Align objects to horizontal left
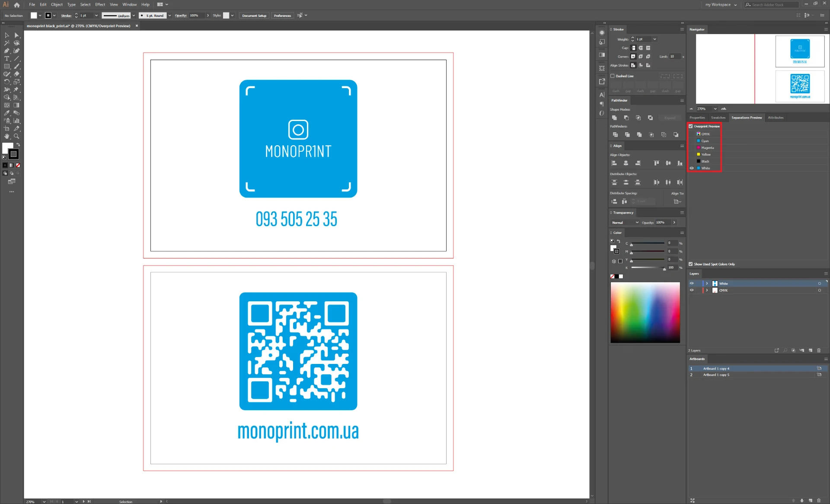Viewport: 830px width, 504px height. click(x=614, y=163)
